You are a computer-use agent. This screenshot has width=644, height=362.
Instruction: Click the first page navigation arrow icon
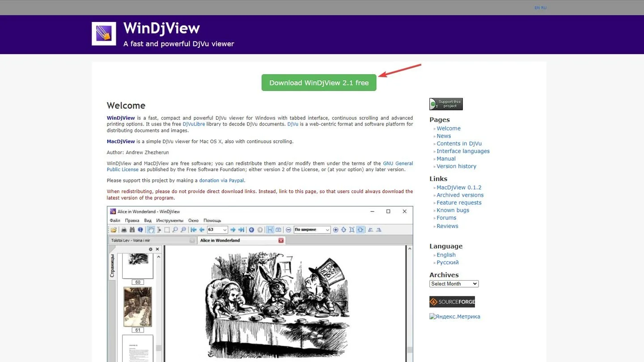pos(194,230)
